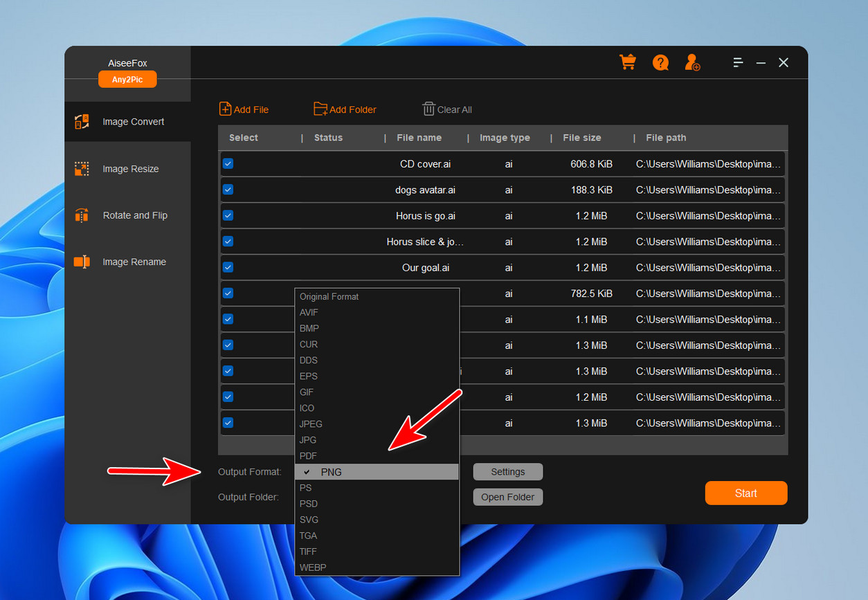Click the Status column header
The image size is (868, 600).
(328, 138)
